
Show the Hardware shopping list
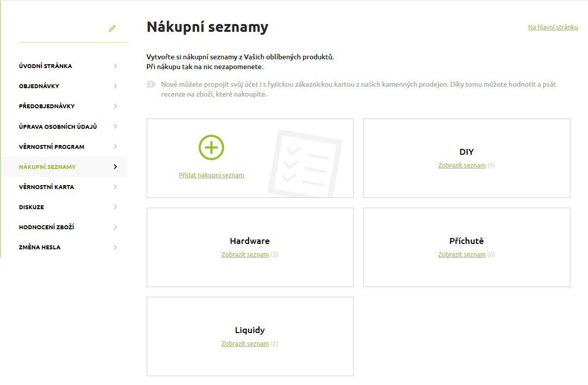[245, 254]
